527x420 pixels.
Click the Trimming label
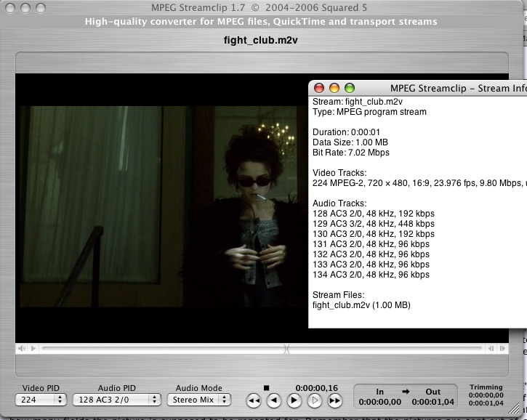pos(486,387)
